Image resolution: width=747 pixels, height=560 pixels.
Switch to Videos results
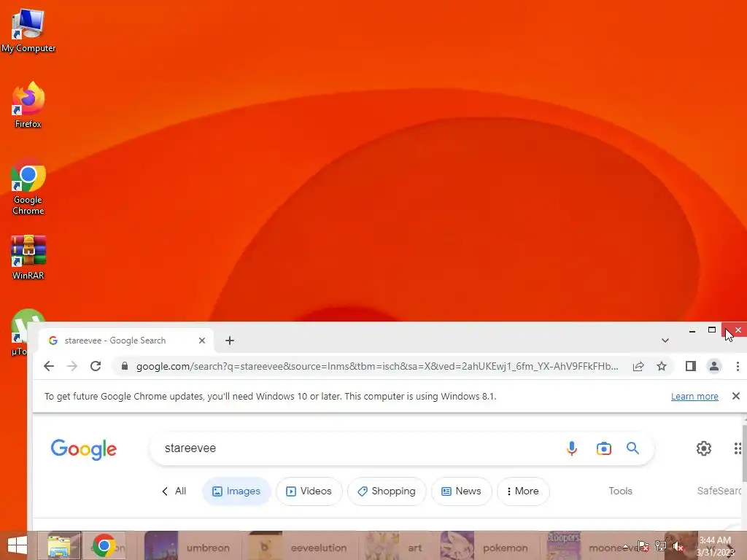(x=309, y=491)
